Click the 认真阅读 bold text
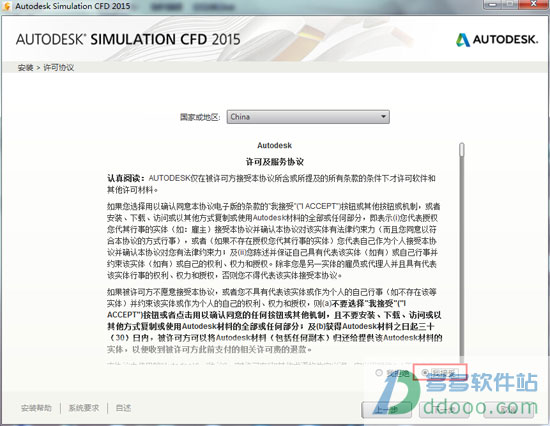Viewport: 550px width, 426px height. 126,178
